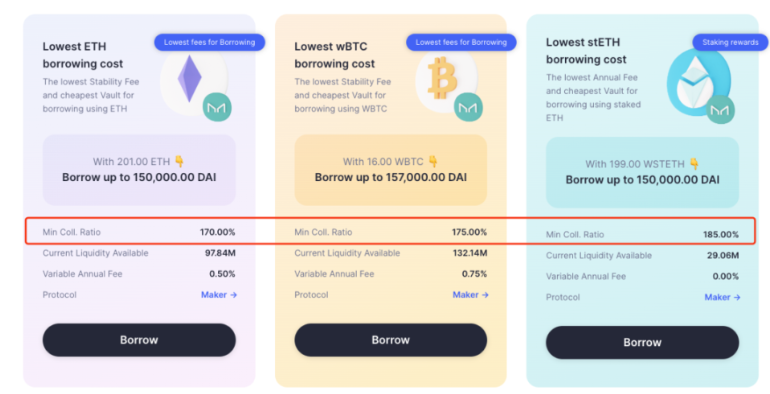The image size is (770, 394).
Task: Borrow using the wBTC vault
Action: coord(390,340)
